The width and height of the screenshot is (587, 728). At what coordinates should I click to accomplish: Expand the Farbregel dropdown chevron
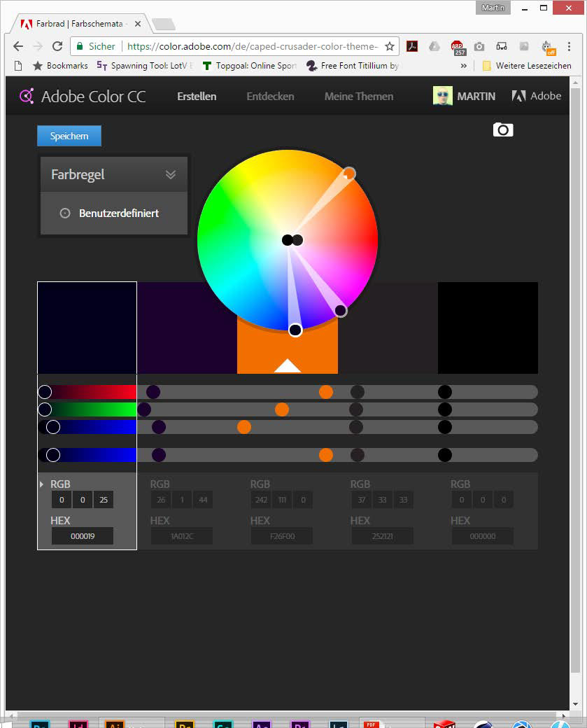(x=170, y=174)
